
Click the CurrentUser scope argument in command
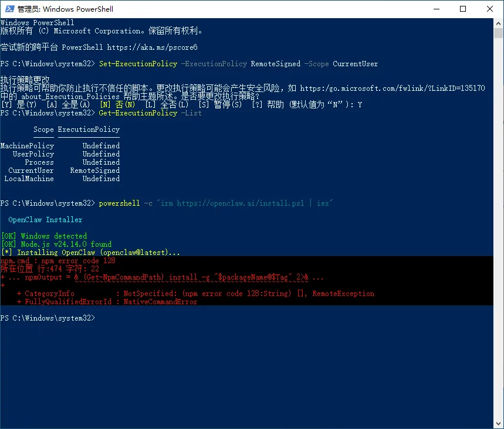coord(355,64)
